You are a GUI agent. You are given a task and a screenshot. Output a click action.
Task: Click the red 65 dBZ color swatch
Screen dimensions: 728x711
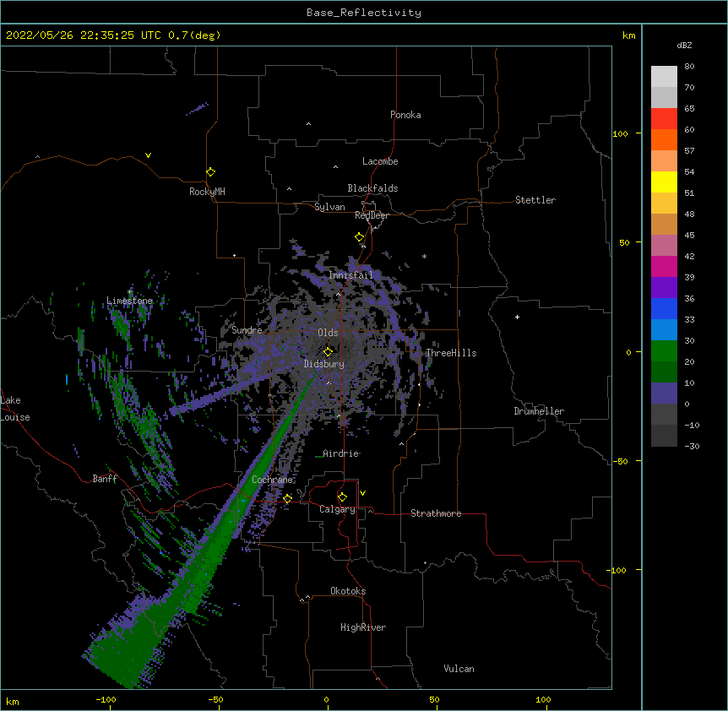point(664,118)
